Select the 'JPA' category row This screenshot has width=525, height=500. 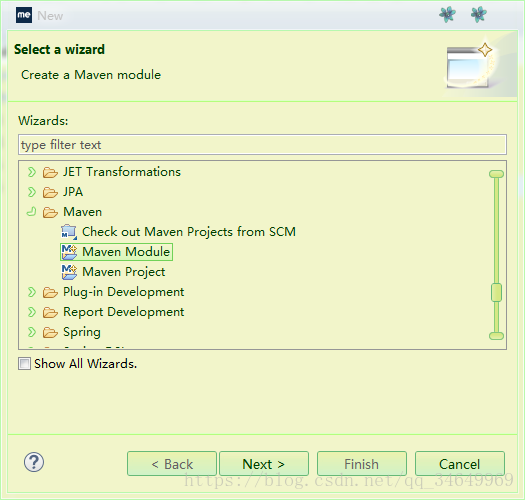coord(73,192)
